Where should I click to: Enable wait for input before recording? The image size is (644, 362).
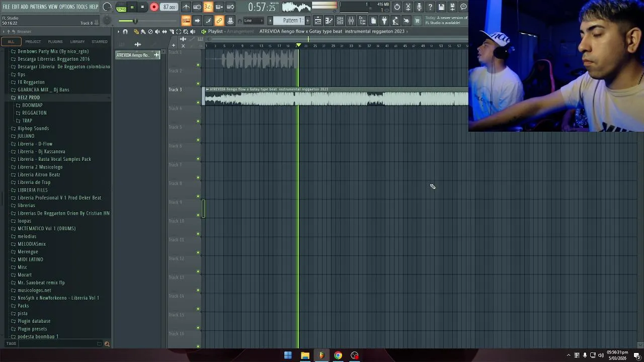coord(197,7)
